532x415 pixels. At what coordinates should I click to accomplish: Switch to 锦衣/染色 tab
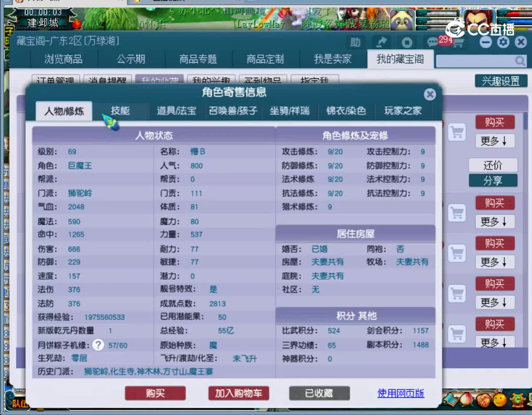346,111
